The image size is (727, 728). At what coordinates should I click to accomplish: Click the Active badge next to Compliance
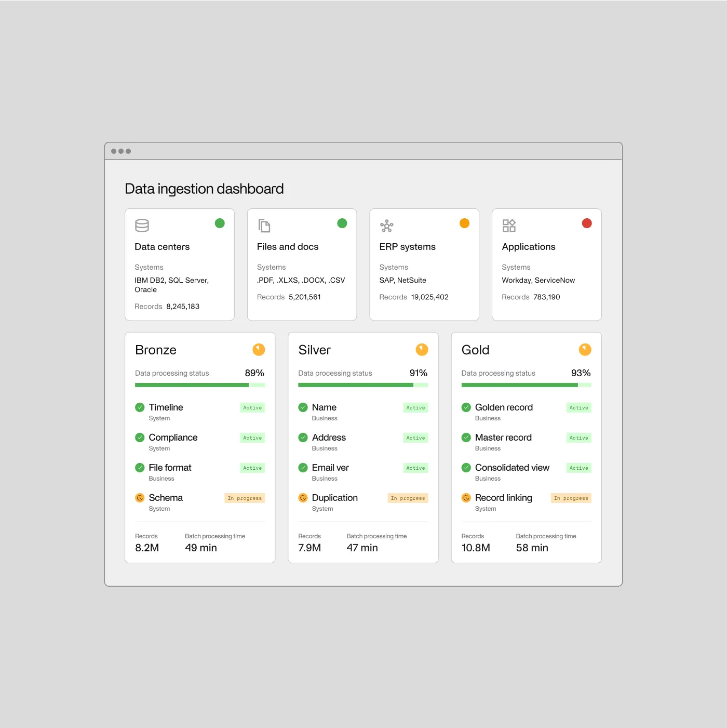tap(252, 438)
